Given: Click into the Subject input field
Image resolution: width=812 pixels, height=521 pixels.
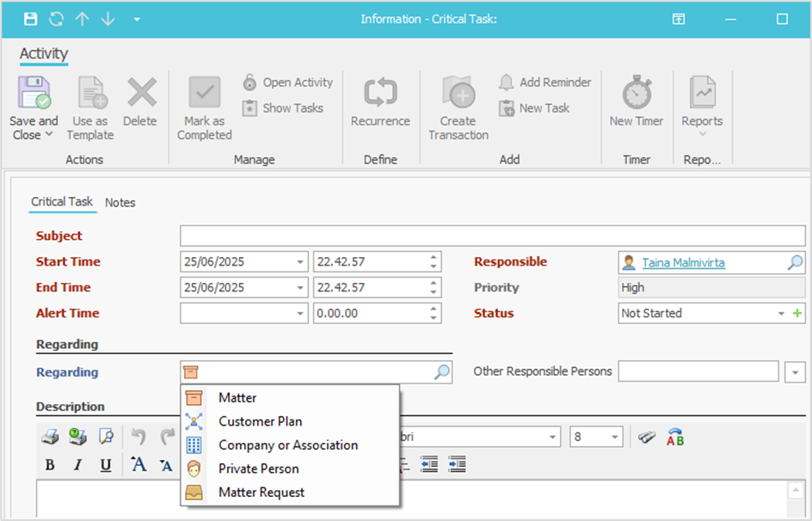Looking at the screenshot, I should (492, 236).
